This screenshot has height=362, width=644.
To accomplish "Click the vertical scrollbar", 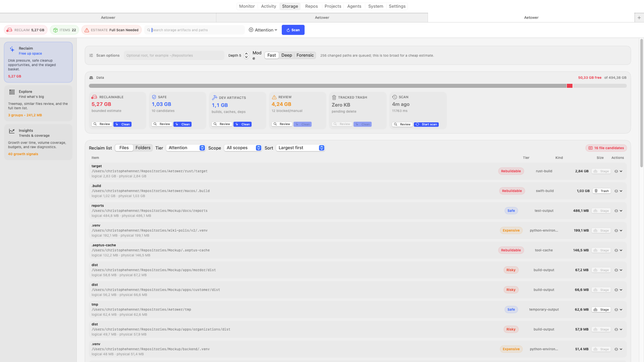I will (x=642, y=103).
